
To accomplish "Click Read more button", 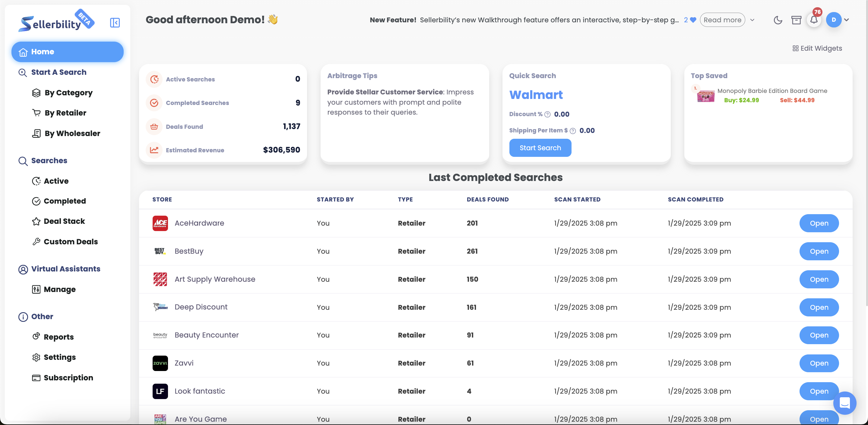I will tap(722, 20).
